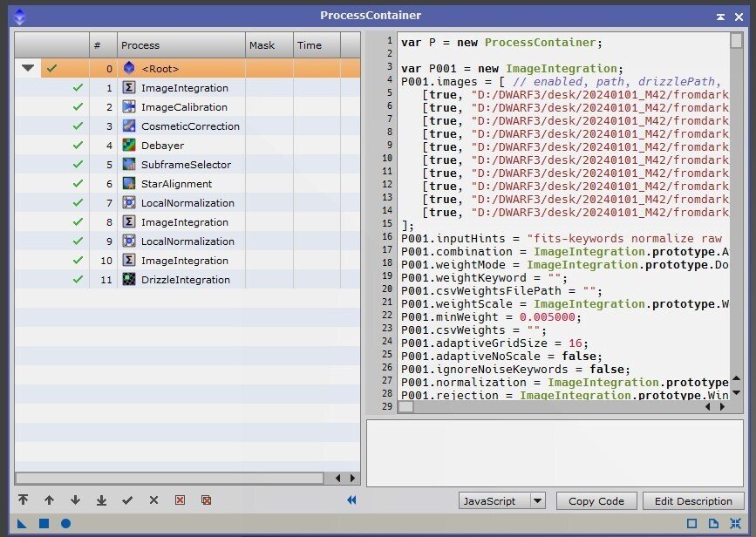This screenshot has width=756, height=537.
Task: Click inside the empty description text box
Action: coord(555,453)
